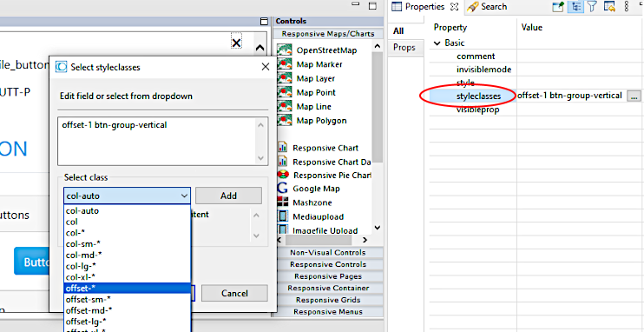Screen dimensions: 644x332
Task: Select the Properties tab
Action: click(424, 7)
